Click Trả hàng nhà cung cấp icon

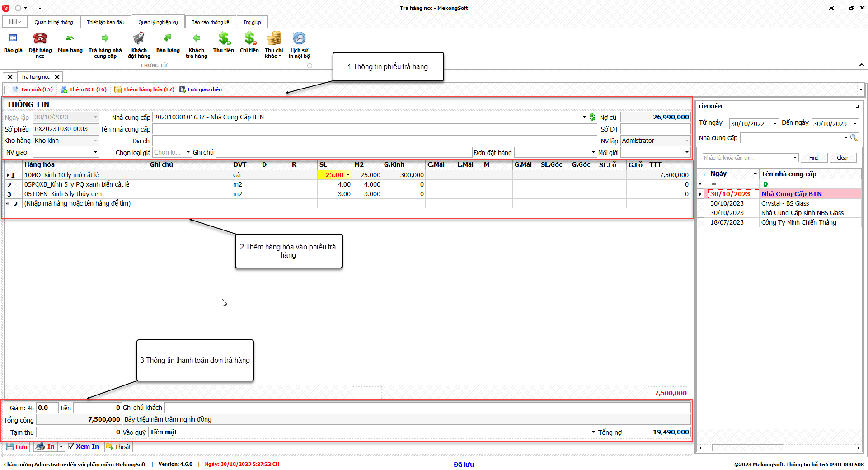coord(105,45)
